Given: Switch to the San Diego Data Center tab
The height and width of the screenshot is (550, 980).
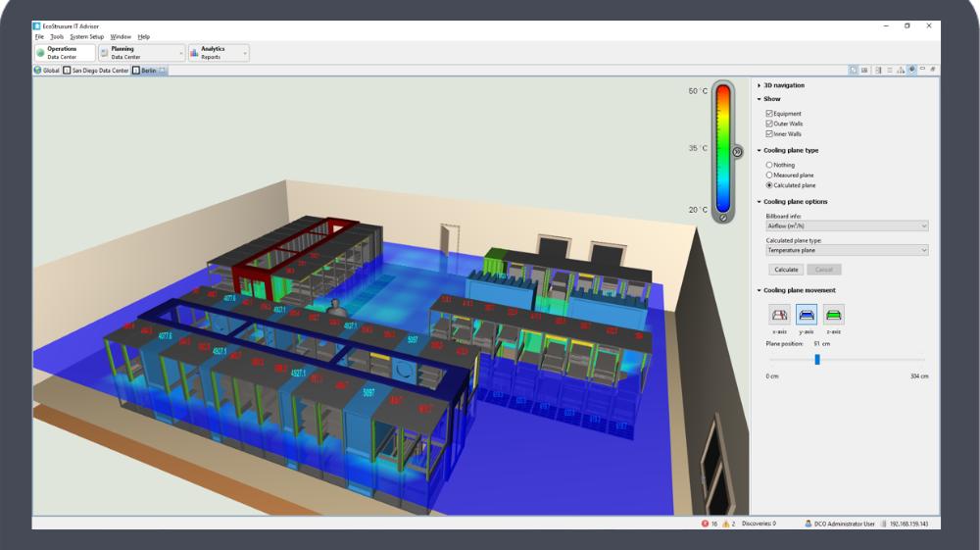Looking at the screenshot, I should coord(96,71).
